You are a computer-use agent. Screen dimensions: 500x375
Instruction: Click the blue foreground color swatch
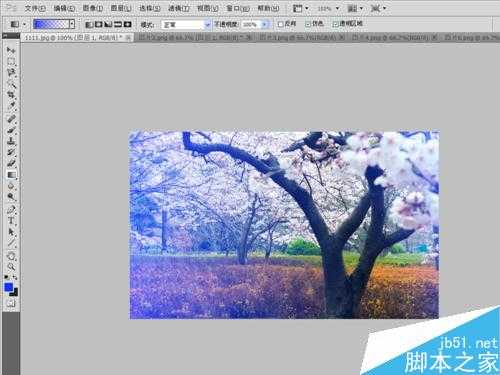pyautogui.click(x=8, y=287)
